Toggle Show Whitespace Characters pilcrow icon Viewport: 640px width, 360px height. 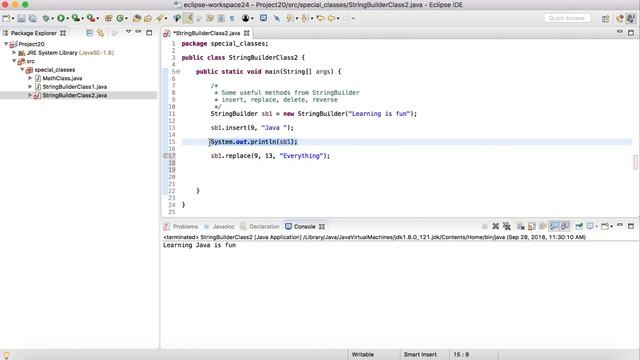[x=232, y=18]
